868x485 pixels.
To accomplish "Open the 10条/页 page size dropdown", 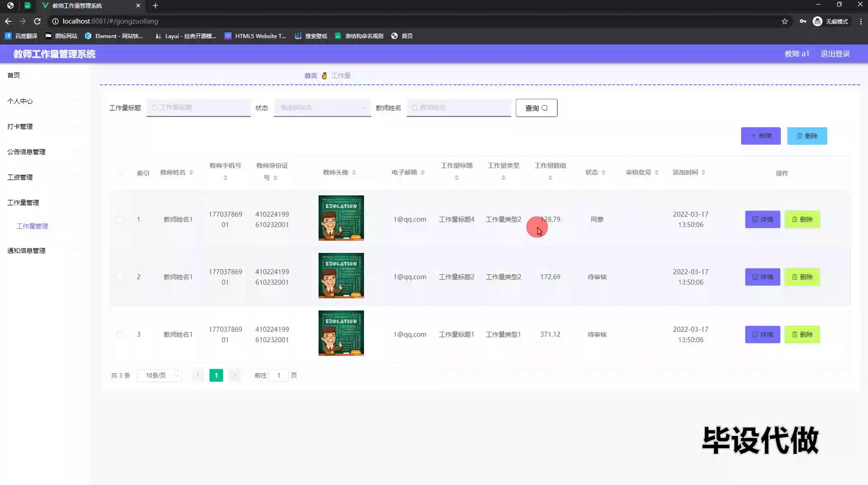I will coord(159,376).
